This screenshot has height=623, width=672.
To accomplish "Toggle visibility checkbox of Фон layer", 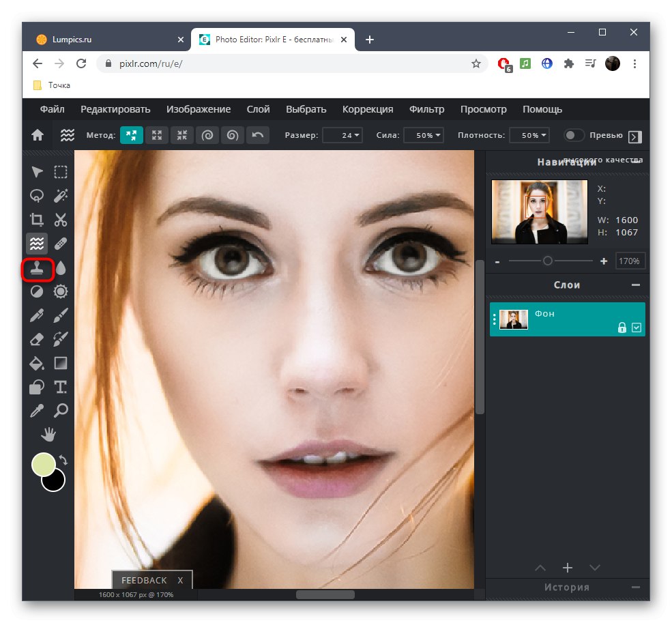I will [x=637, y=328].
